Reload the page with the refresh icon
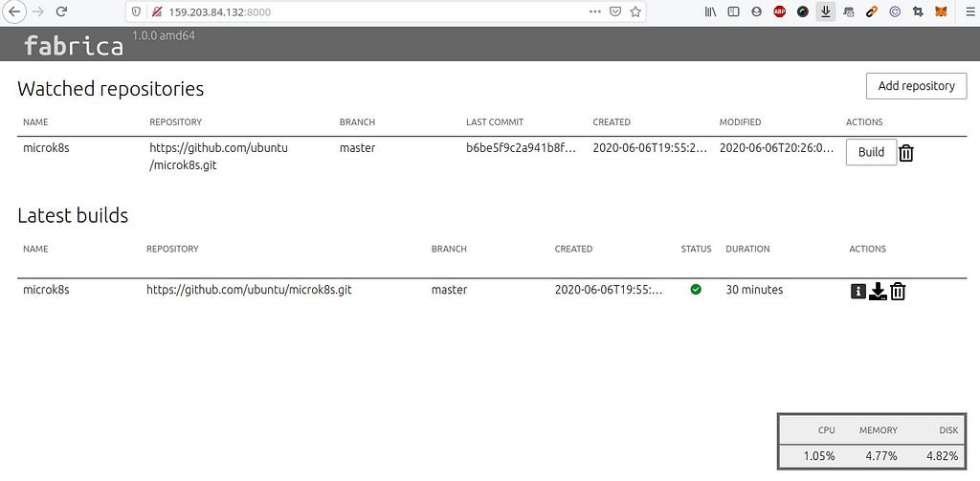This screenshot has height=481, width=980. [61, 11]
